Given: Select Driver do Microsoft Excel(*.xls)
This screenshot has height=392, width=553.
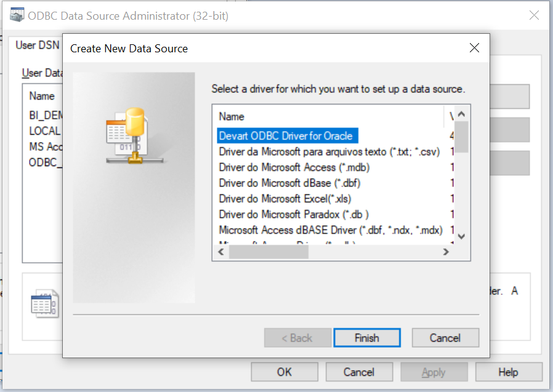Looking at the screenshot, I should coord(285,199).
